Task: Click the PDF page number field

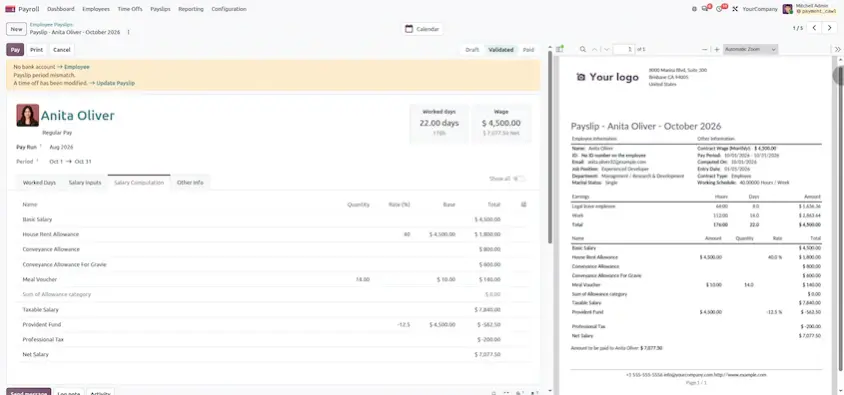Action: (x=624, y=49)
